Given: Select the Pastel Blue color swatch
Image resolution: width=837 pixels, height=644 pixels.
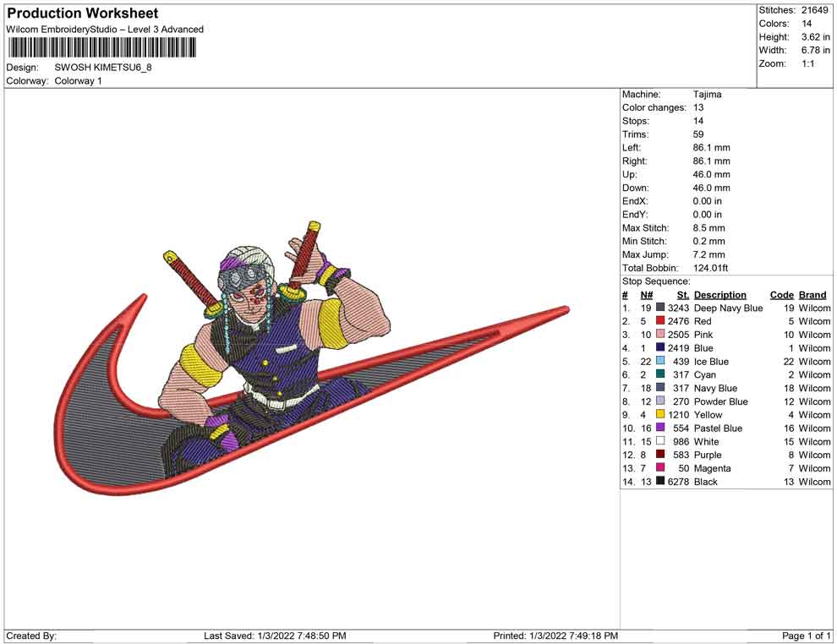Looking at the screenshot, I should click(x=660, y=428).
